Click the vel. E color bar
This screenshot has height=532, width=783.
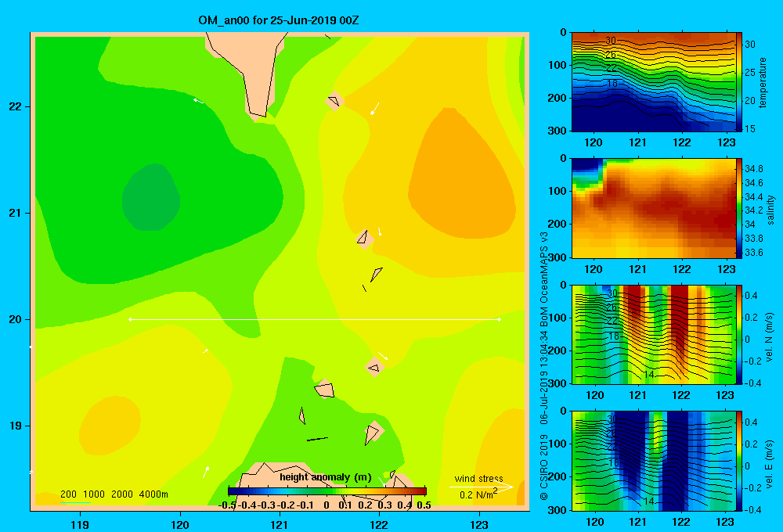738,461
